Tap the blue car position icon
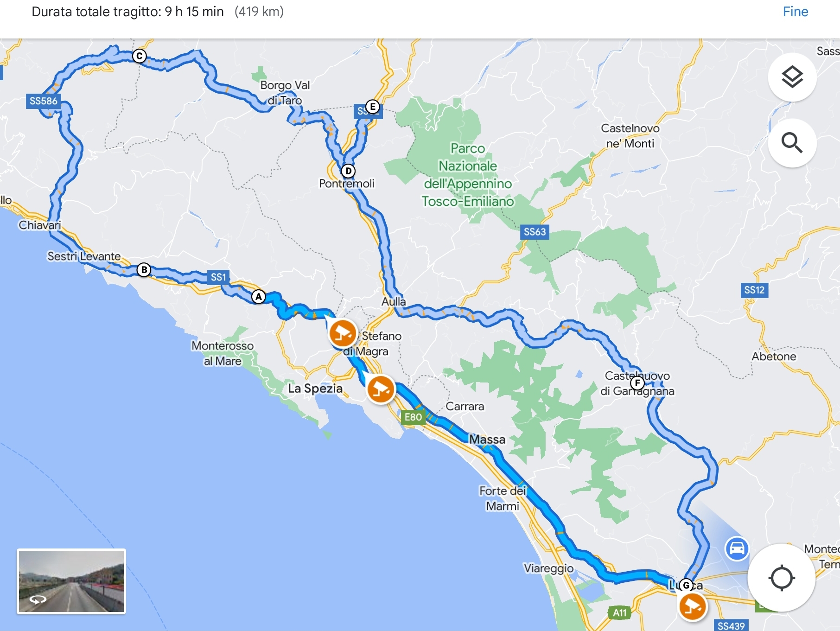The height and width of the screenshot is (631, 840). (737, 549)
